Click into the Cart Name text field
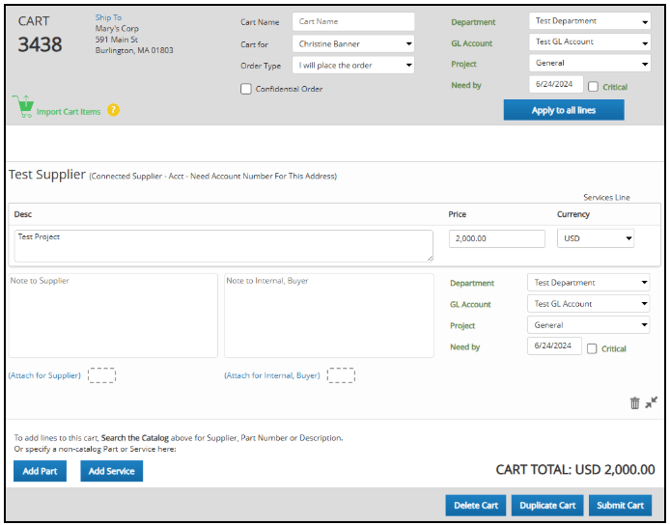This screenshot has width=670, height=525. [353, 22]
